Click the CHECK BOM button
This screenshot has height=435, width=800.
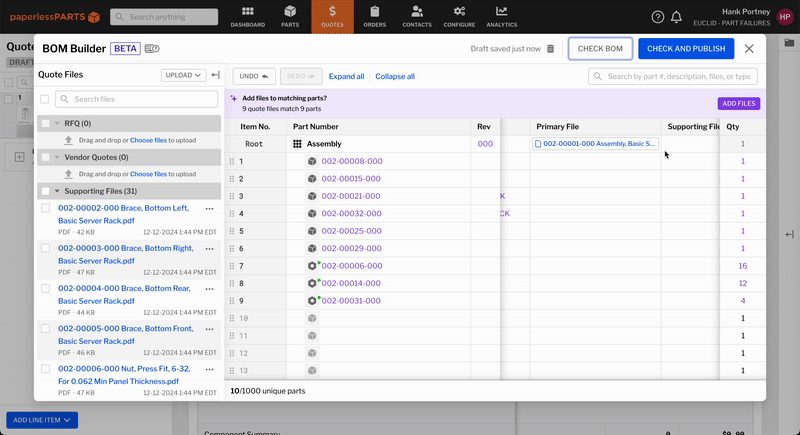click(x=600, y=48)
